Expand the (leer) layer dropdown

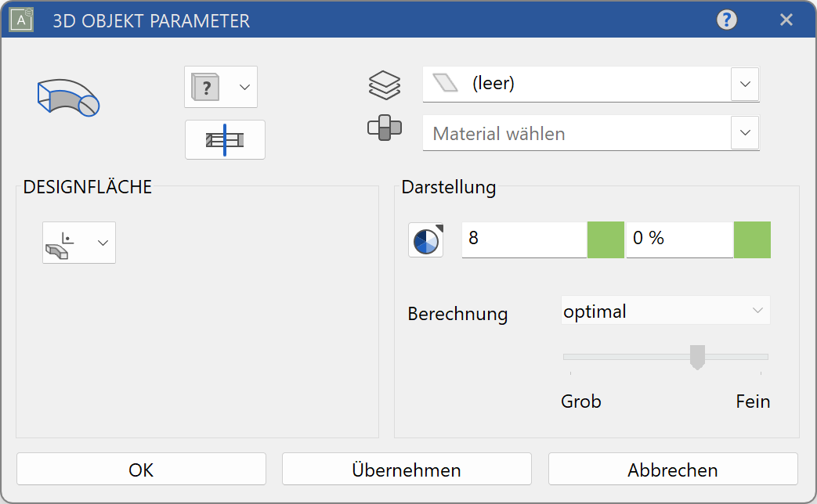(x=744, y=84)
